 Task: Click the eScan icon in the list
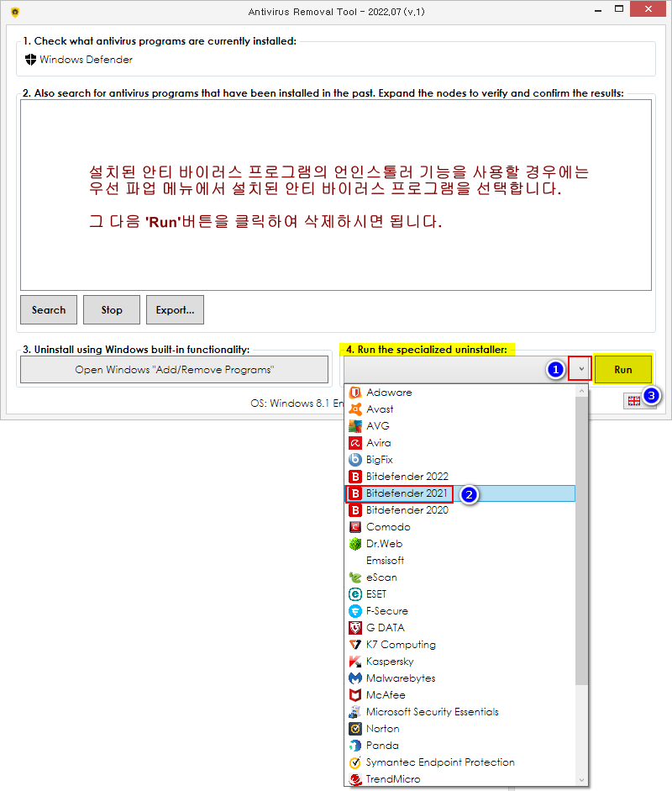pyautogui.click(x=355, y=577)
